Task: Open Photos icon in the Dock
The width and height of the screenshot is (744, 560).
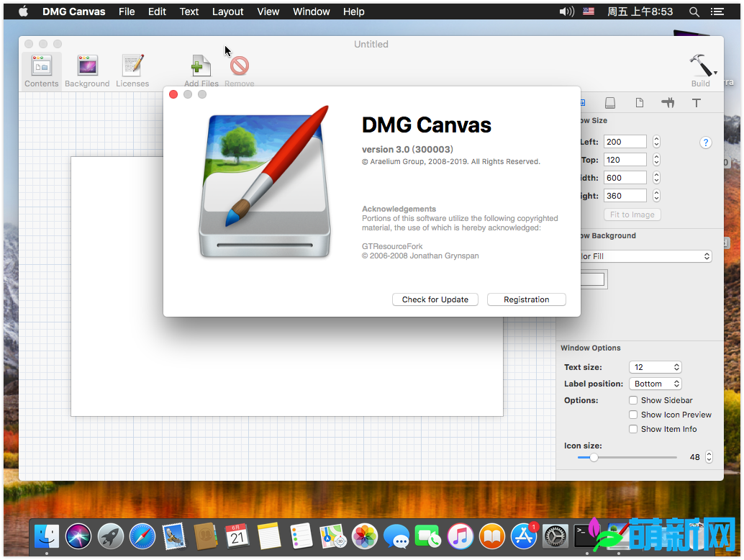Action: pos(365,536)
